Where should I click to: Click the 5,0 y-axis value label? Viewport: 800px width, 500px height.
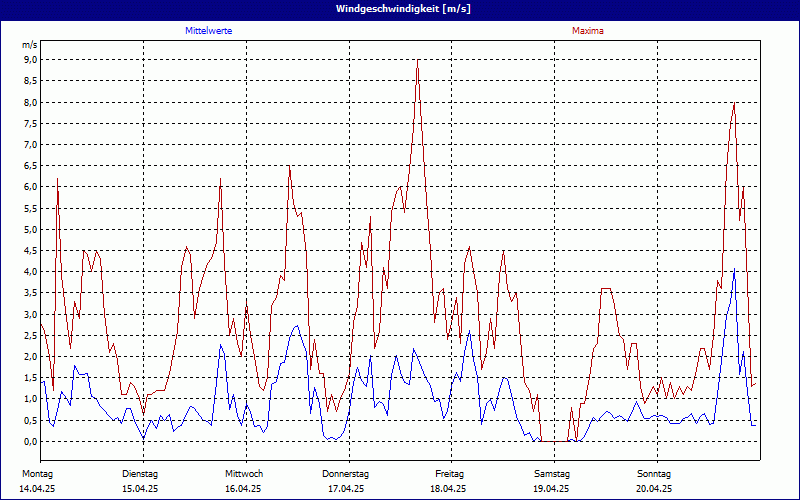(30, 229)
